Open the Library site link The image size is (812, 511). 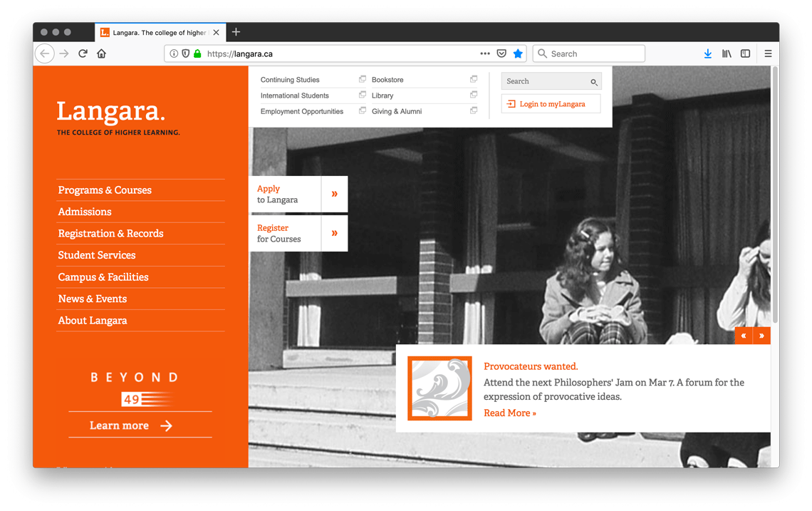382,96
